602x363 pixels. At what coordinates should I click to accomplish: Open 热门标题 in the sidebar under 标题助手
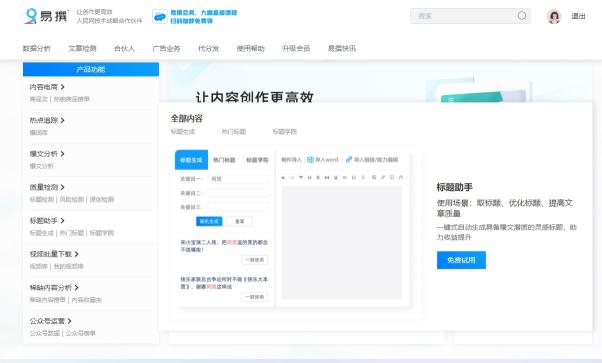72,233
